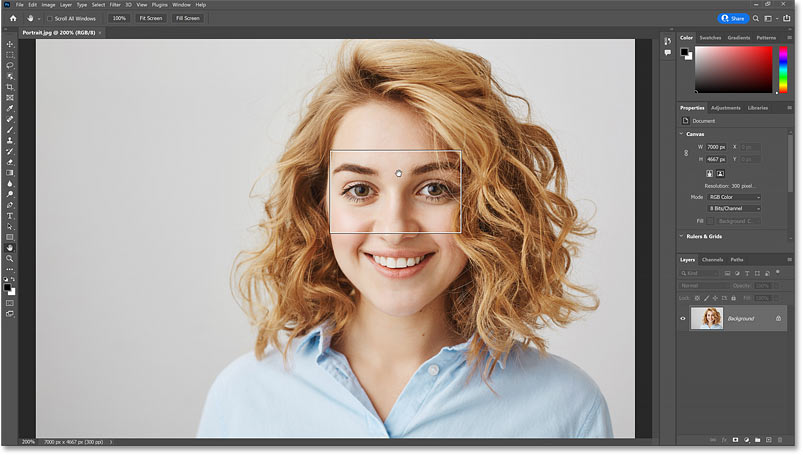Viewport: 803px width, 455px height.
Task: Click the 100% zoom button
Action: [119, 18]
